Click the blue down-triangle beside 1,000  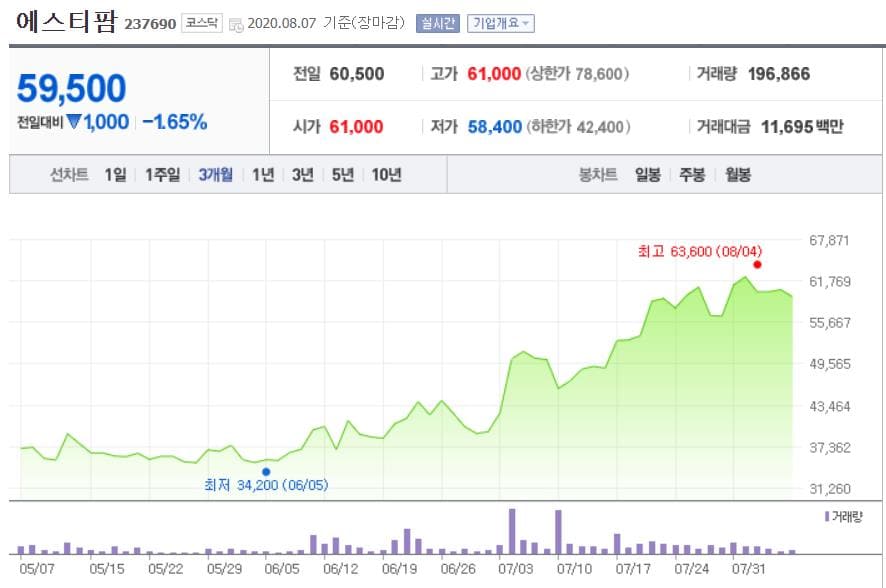pos(74,121)
